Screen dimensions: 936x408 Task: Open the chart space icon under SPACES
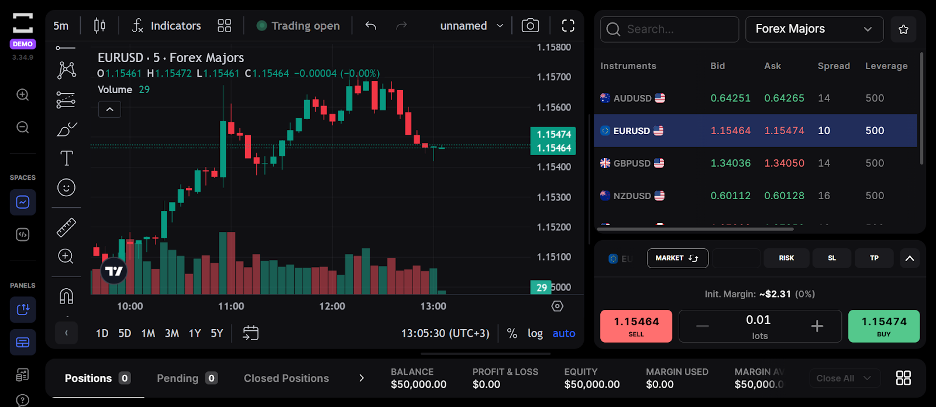23,203
